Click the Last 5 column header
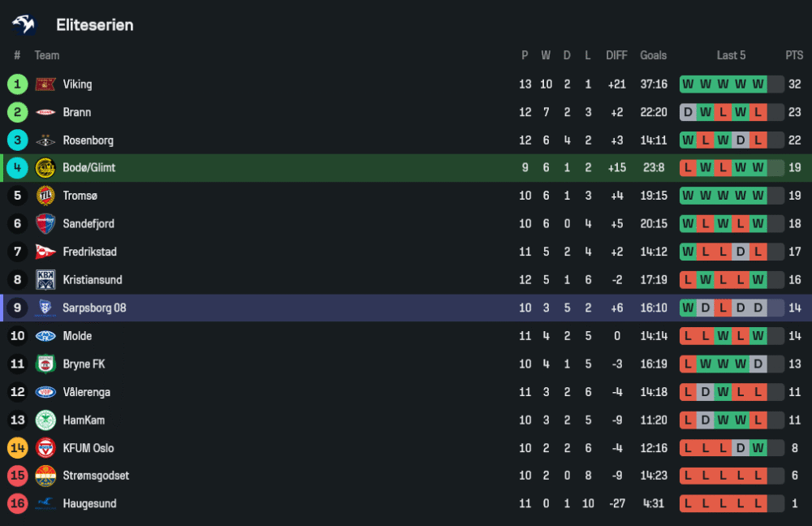Image resolution: width=812 pixels, height=526 pixels. [731, 55]
